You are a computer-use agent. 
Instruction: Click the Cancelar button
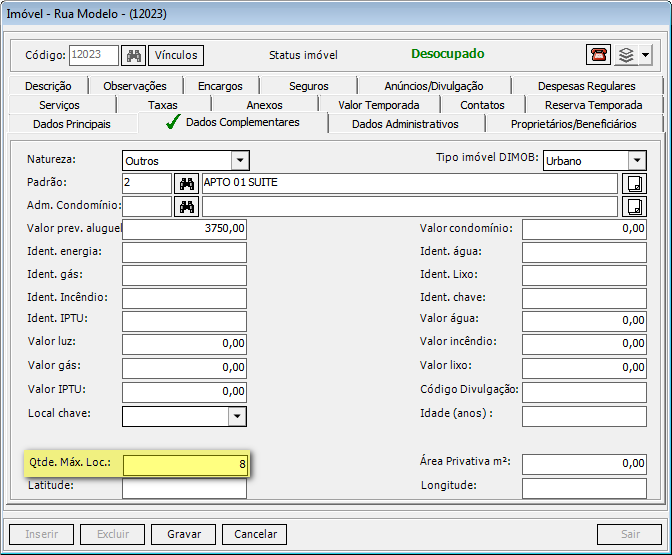pyautogui.click(x=255, y=534)
